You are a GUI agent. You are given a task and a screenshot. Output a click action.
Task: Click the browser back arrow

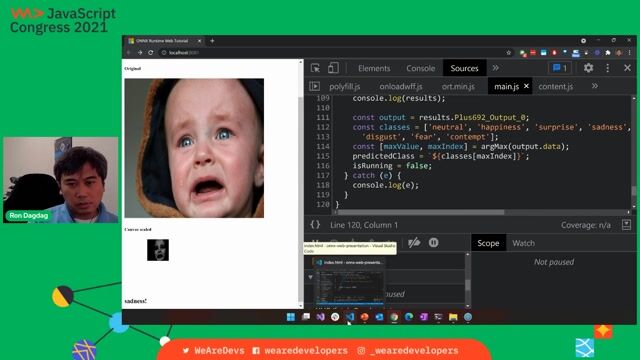[129, 53]
